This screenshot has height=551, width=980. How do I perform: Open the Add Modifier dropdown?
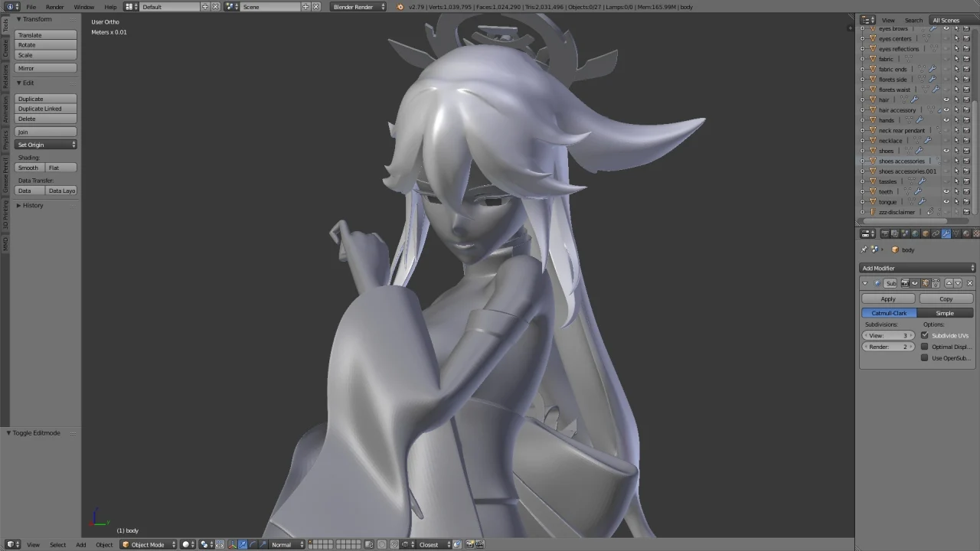pos(917,268)
